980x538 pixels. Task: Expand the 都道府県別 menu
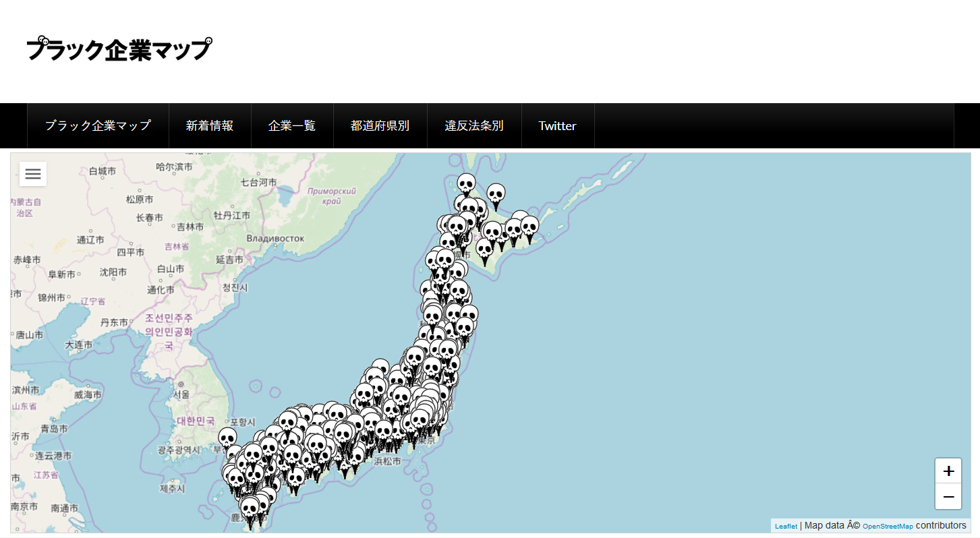(380, 125)
